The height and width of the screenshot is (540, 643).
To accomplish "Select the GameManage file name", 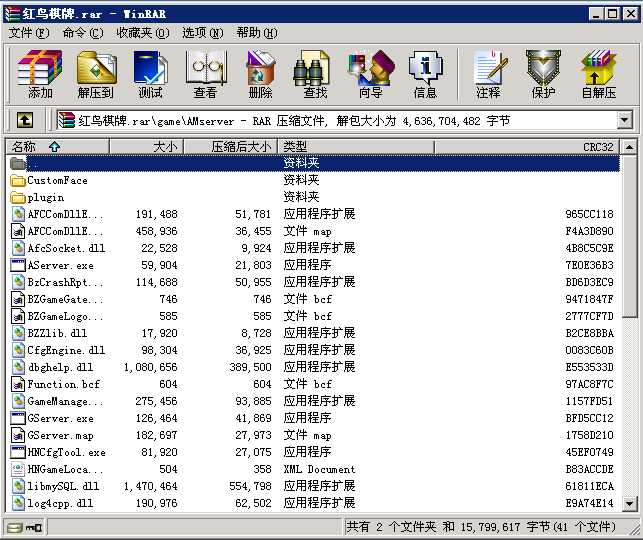I will tap(65, 401).
